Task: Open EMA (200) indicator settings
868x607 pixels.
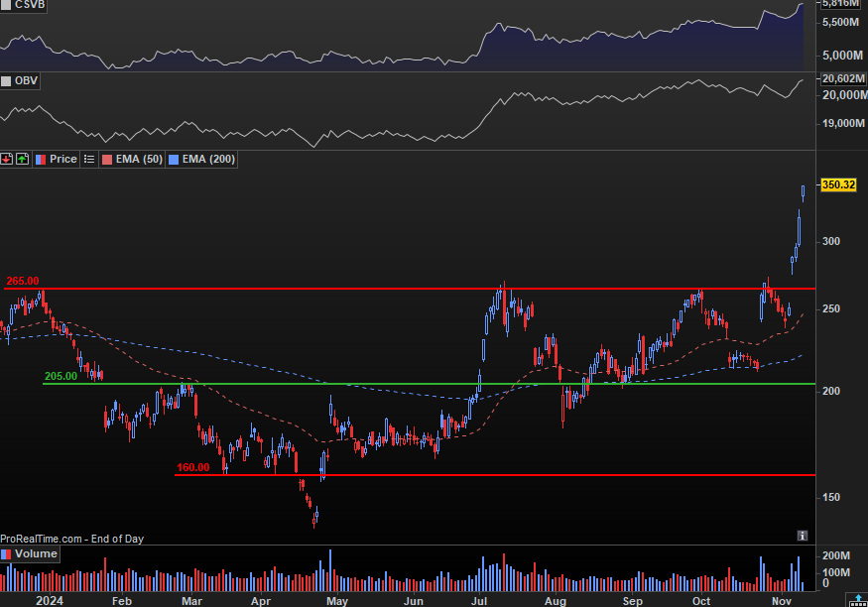Action: (x=201, y=160)
